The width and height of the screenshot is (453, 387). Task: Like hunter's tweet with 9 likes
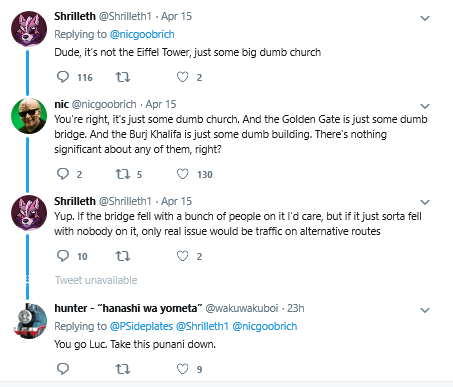(182, 369)
